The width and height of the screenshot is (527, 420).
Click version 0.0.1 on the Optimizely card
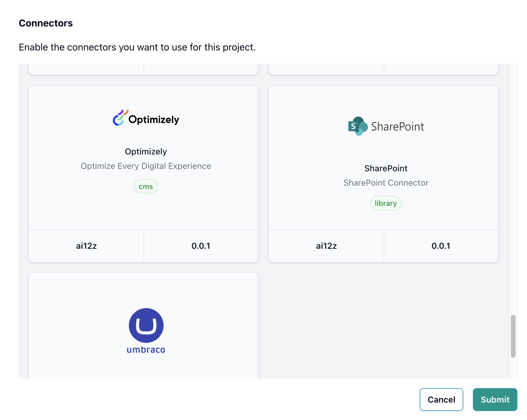point(201,246)
